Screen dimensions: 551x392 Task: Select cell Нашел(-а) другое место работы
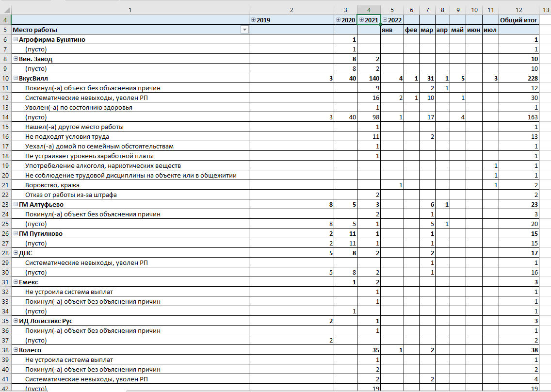(130, 127)
